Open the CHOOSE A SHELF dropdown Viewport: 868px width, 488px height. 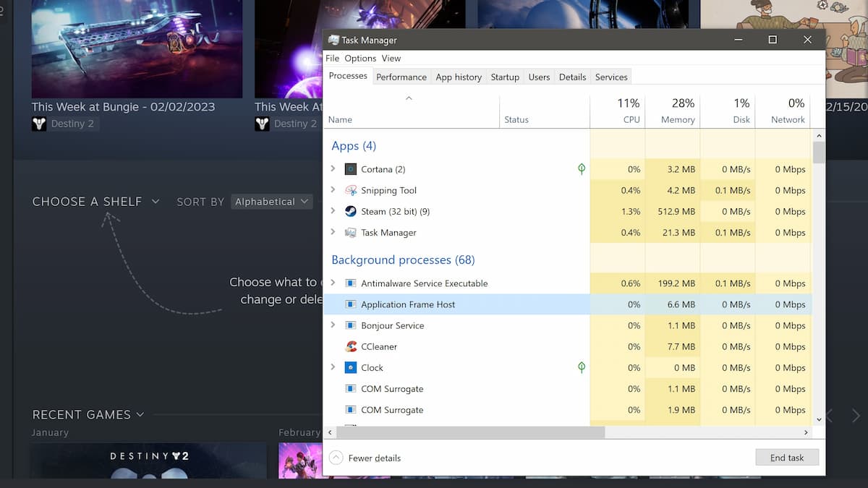[95, 202]
